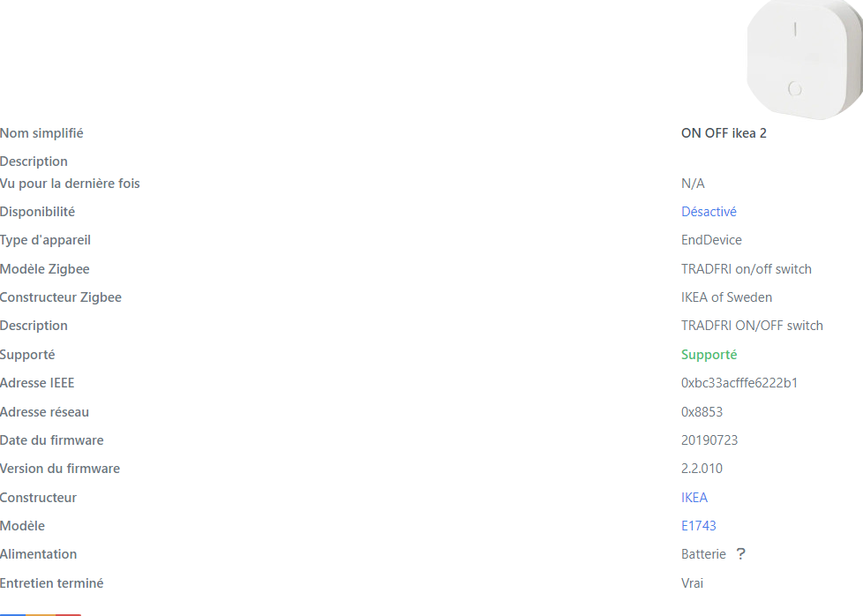Click the TRADFRI ON/OFF switch description value
The image size is (863, 616).
click(752, 326)
